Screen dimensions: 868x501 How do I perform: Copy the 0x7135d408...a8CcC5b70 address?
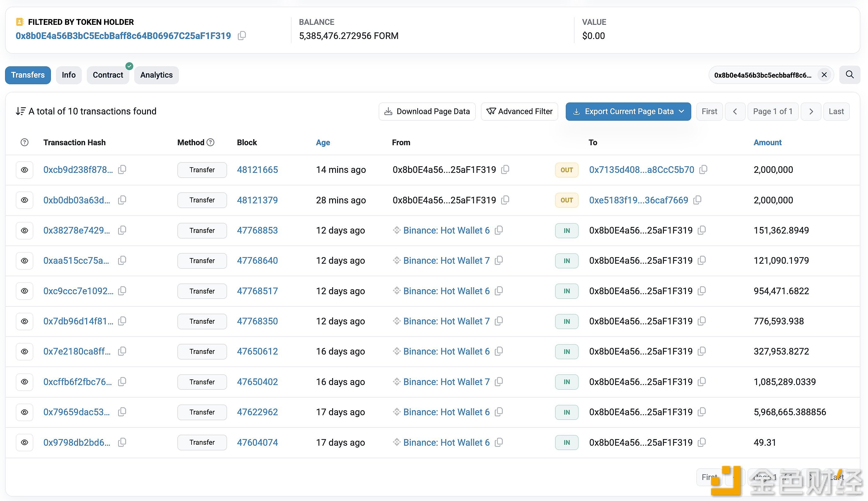(x=703, y=170)
